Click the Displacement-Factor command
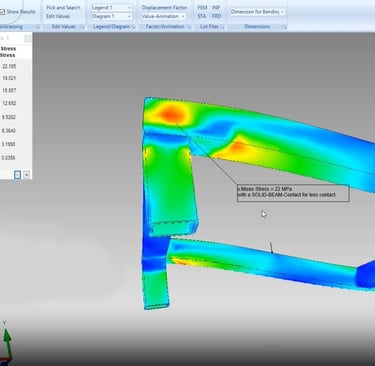This screenshot has height=366, width=375. click(164, 7)
